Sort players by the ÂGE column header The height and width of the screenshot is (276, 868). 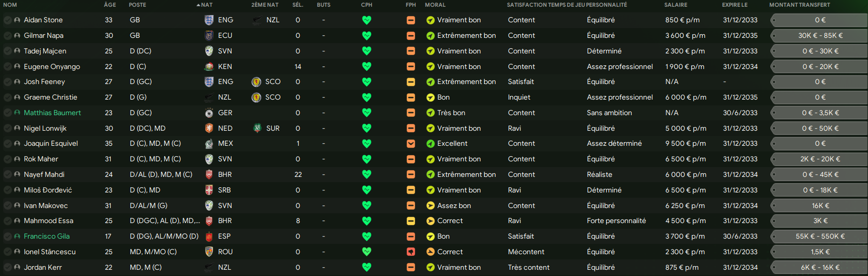[110, 5]
